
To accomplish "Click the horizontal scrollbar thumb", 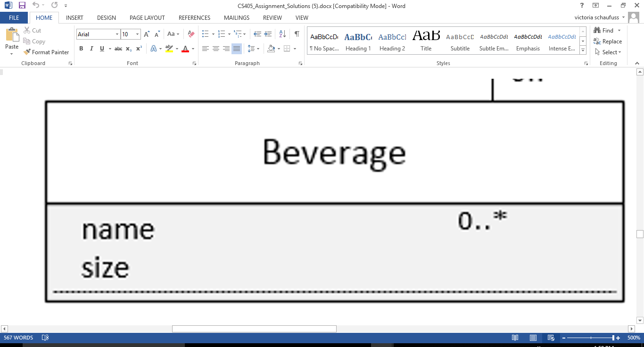I will pyautogui.click(x=254, y=329).
